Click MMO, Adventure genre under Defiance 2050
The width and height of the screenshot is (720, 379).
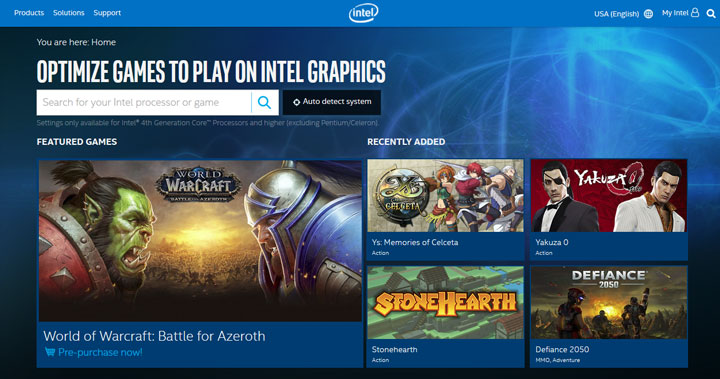(557, 360)
